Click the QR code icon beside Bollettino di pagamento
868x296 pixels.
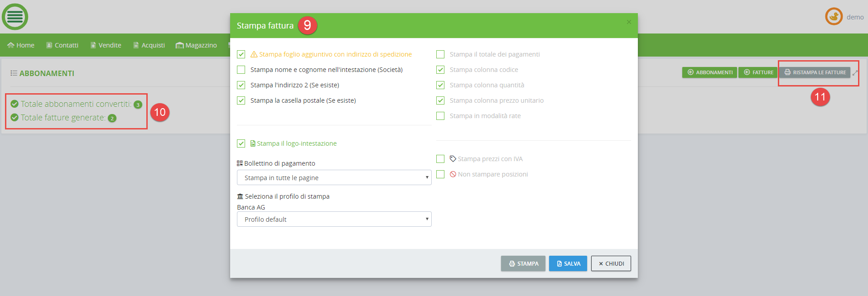click(x=240, y=163)
